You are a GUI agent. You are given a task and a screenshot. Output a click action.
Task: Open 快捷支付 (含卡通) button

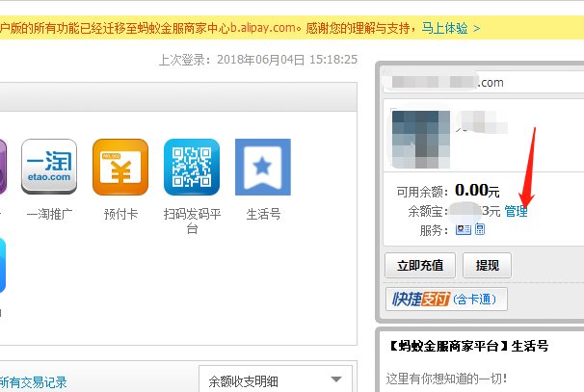point(446,299)
